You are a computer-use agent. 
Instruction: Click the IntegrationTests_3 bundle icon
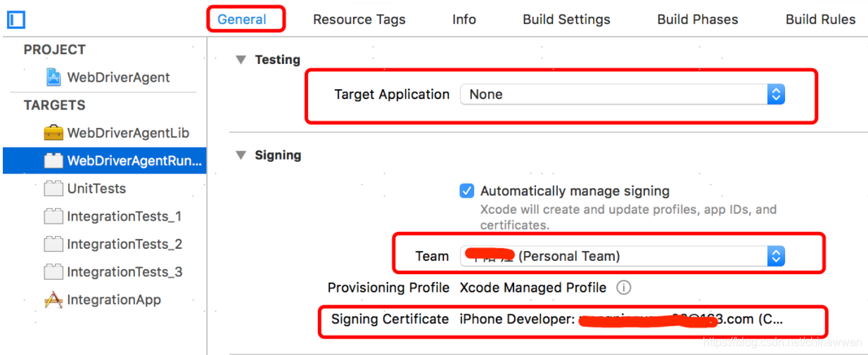click(53, 271)
